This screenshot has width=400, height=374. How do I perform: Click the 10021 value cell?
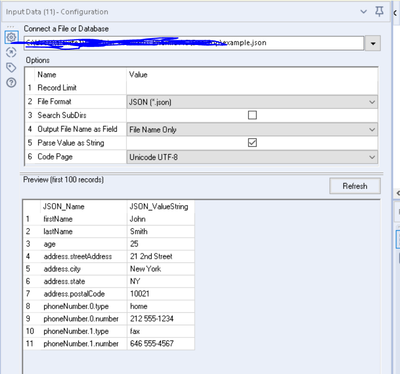pos(161,294)
